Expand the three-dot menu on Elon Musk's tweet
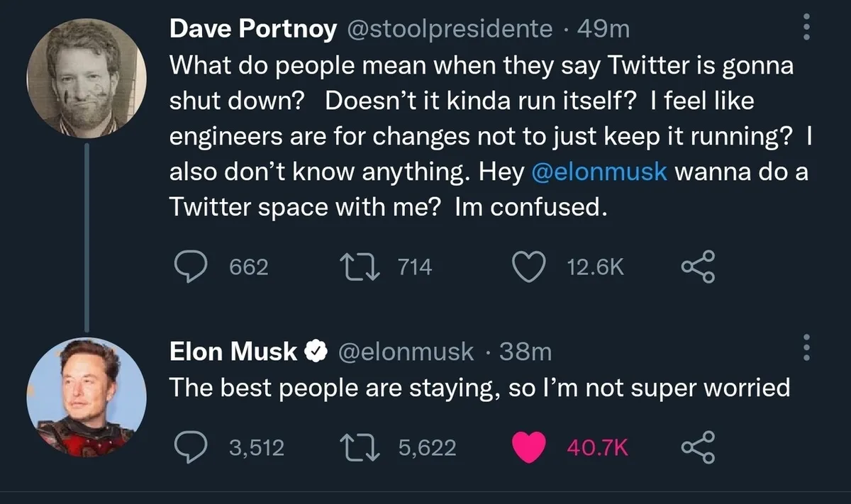 click(x=805, y=348)
